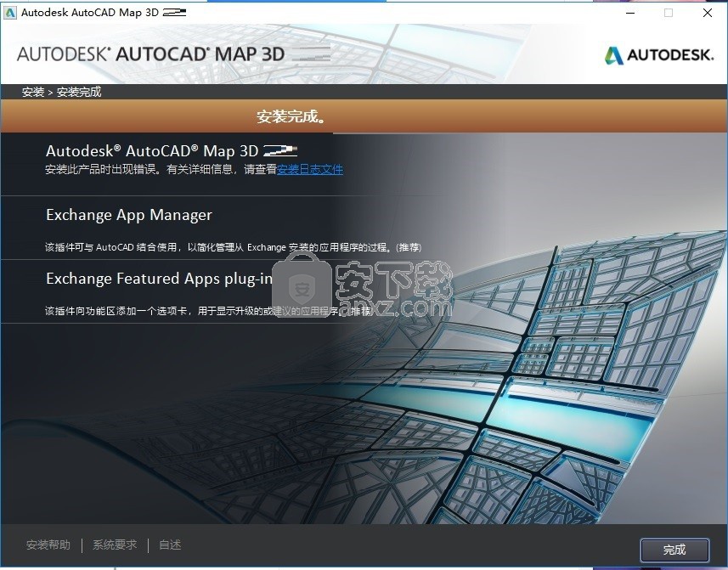
Task: Open the 系统要求 system requirements link
Action: 115,545
